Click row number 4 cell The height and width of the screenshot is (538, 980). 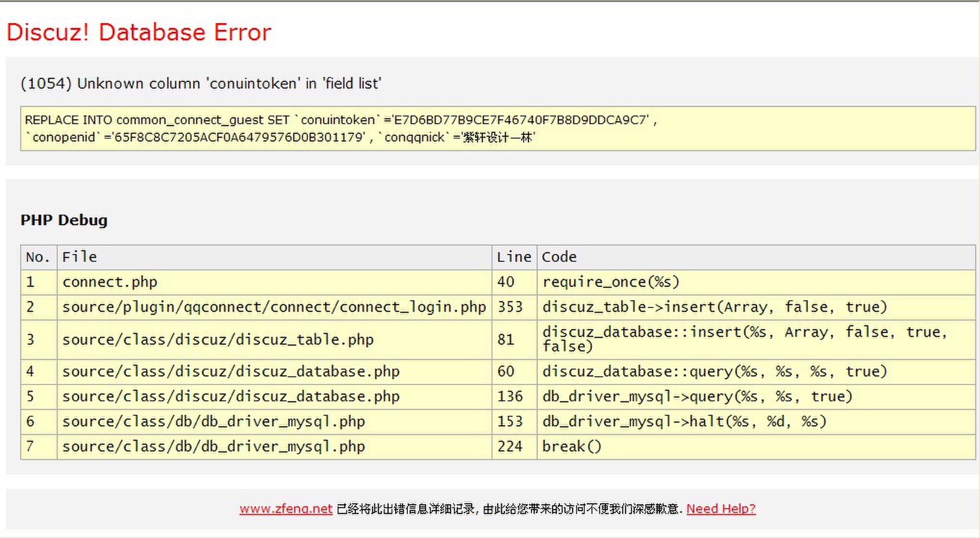point(39,372)
